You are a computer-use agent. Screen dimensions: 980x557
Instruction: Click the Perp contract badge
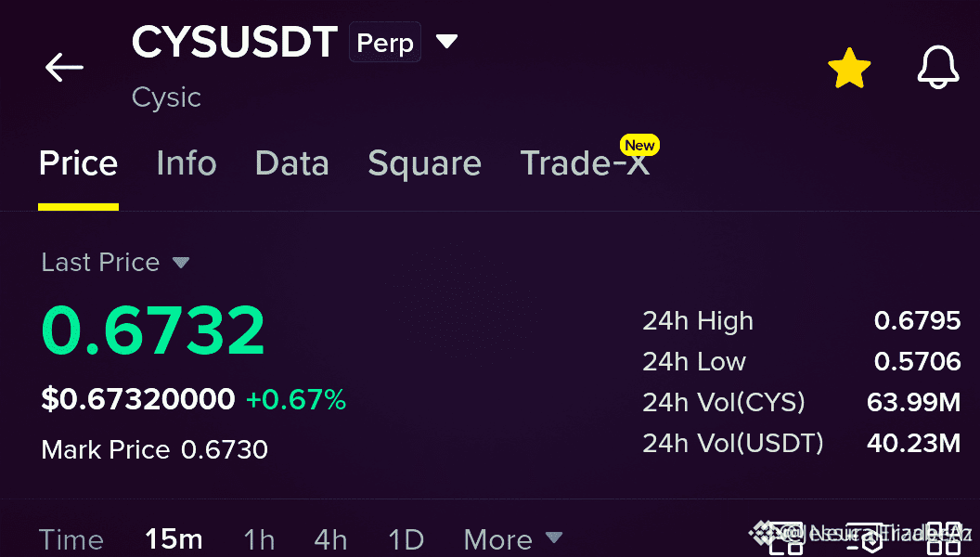click(385, 43)
